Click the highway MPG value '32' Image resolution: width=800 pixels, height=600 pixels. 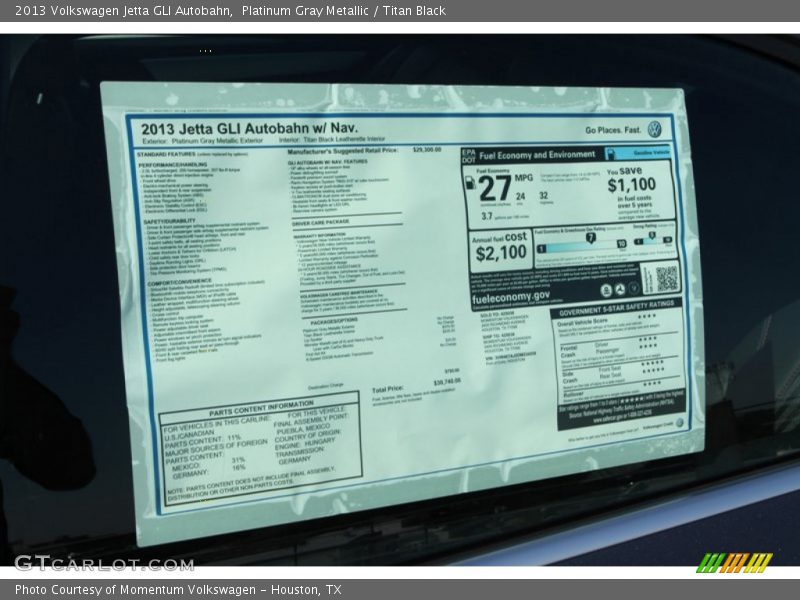[x=543, y=195]
